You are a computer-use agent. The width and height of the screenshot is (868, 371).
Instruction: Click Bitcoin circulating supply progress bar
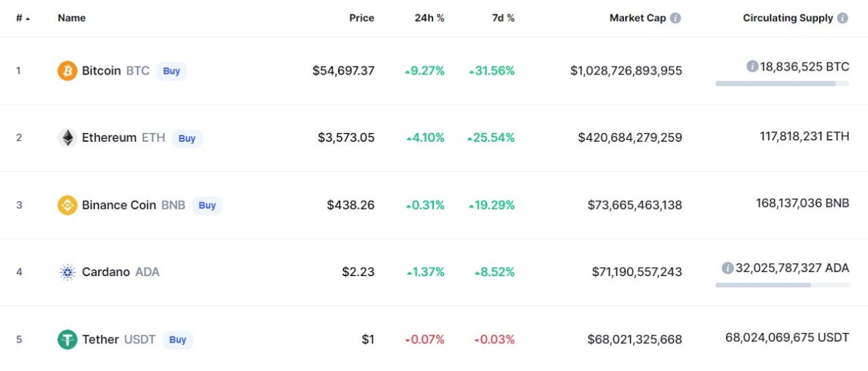pos(782,83)
